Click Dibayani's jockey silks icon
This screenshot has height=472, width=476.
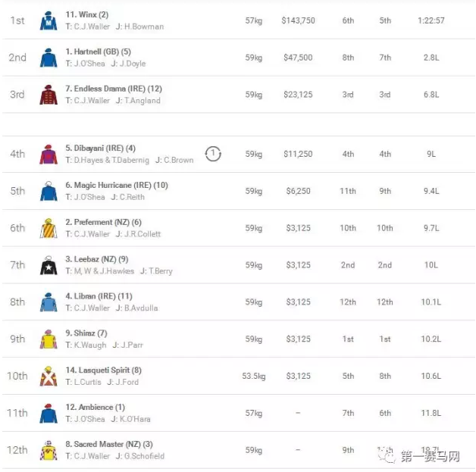tap(49, 155)
